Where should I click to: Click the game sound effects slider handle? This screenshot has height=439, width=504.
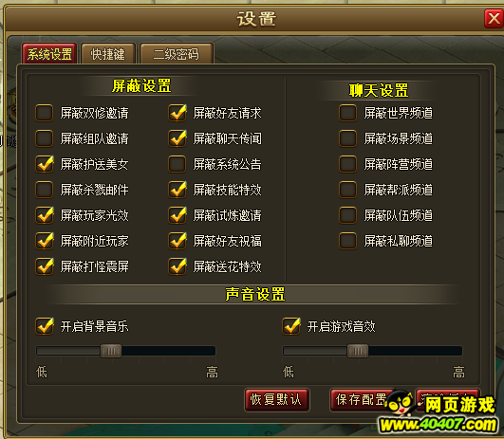(x=358, y=351)
